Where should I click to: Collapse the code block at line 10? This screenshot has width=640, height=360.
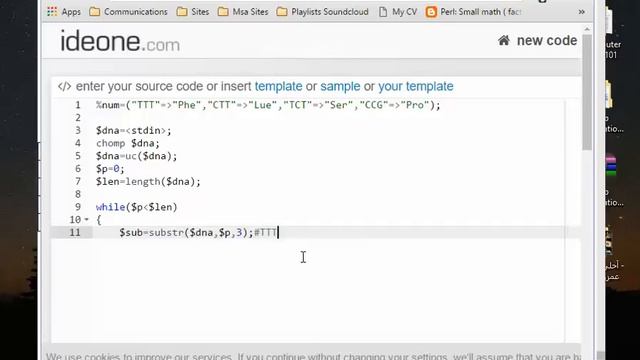click(87, 220)
